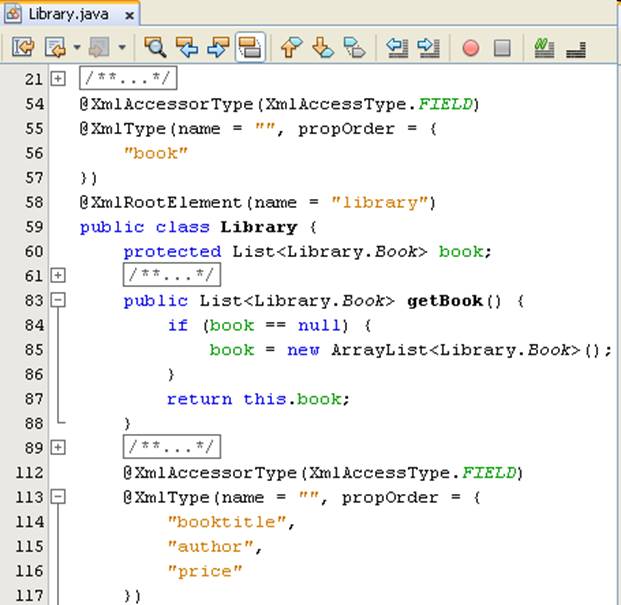
Task: Expand the folded comment at line 89
Action: 58,447
